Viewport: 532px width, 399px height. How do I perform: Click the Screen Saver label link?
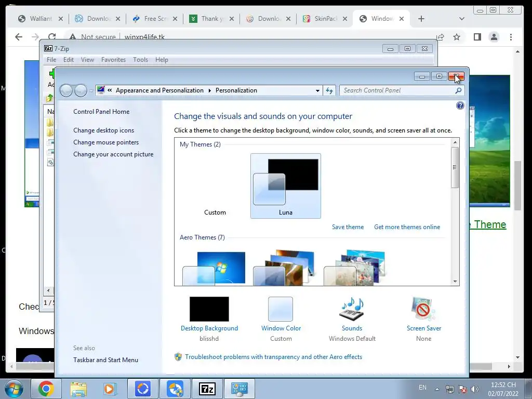click(424, 328)
